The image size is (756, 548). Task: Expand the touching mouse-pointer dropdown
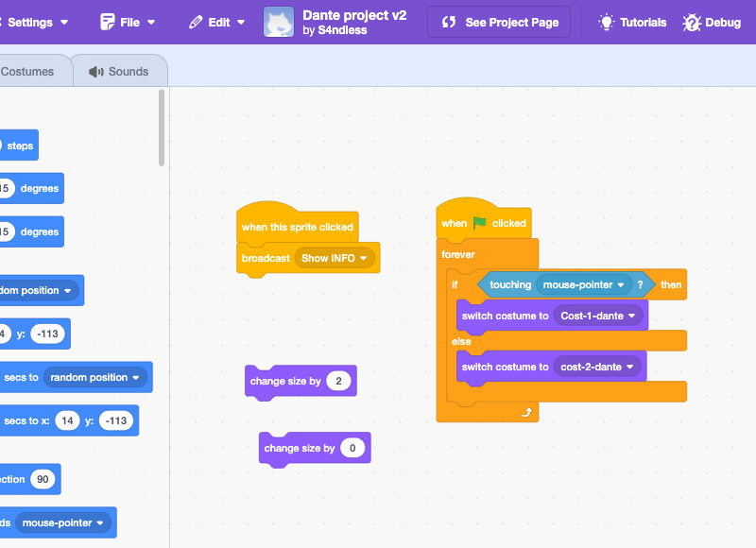point(621,284)
